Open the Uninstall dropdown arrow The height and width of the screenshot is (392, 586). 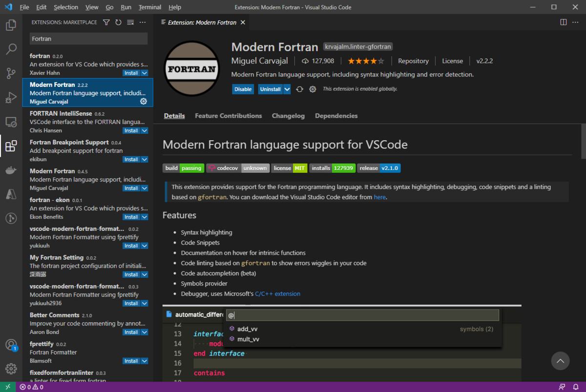click(x=287, y=89)
